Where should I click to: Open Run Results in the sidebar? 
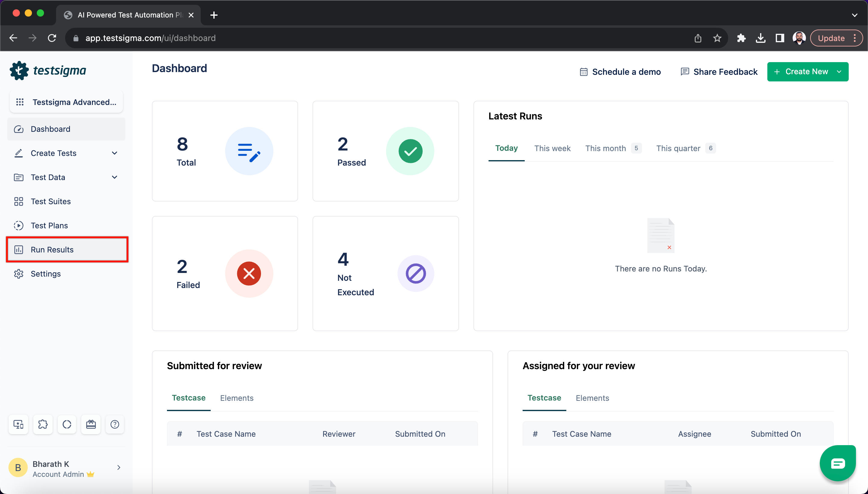pyautogui.click(x=66, y=249)
